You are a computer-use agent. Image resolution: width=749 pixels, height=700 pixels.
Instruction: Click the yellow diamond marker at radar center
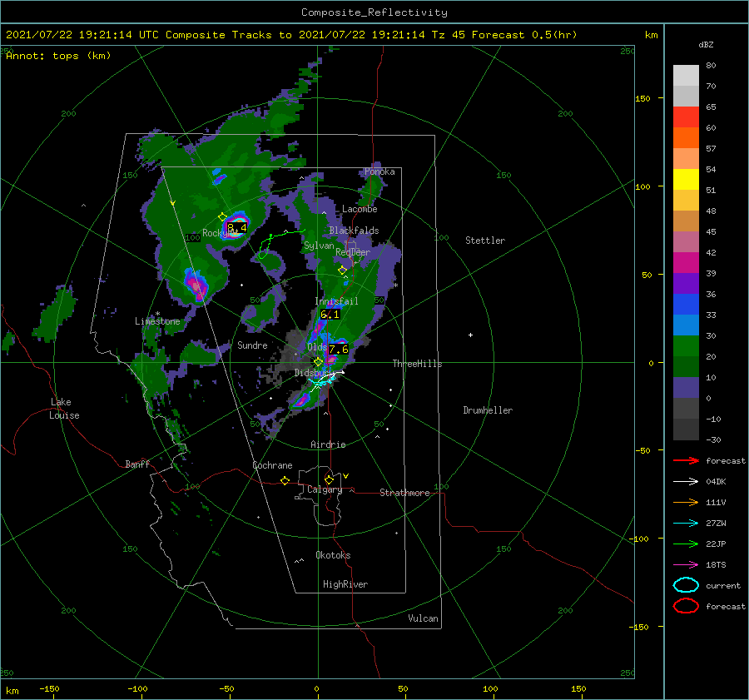click(318, 362)
